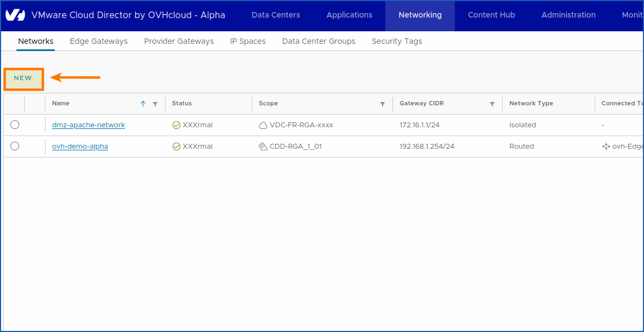Viewport: 644px width, 332px height.
Task: Open the Gateway CIDR column filter
Action: tap(492, 104)
